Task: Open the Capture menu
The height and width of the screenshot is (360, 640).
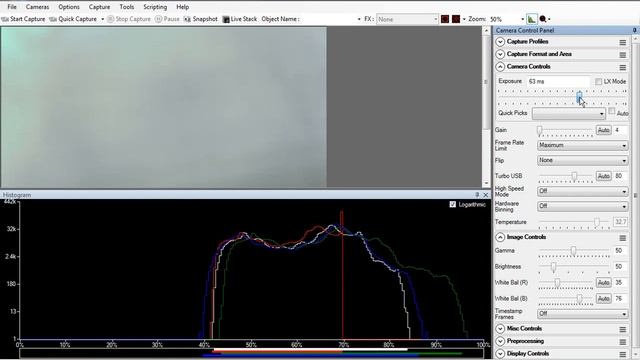Action: pyautogui.click(x=99, y=7)
